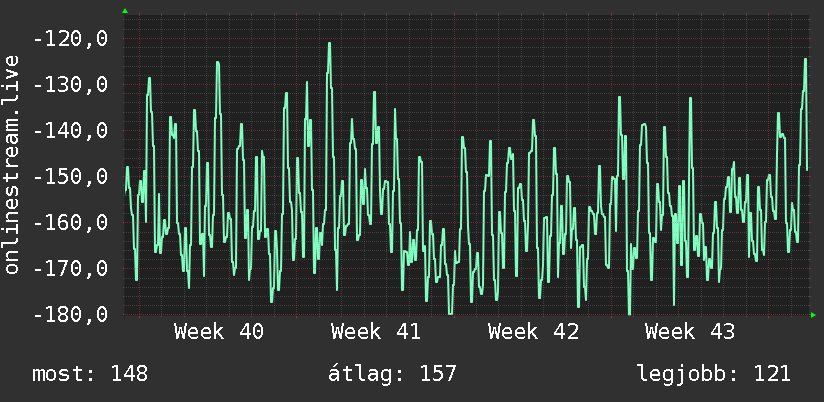824x402 pixels.
Task: Click the green arrow atop y-axis
Action: 125,11
